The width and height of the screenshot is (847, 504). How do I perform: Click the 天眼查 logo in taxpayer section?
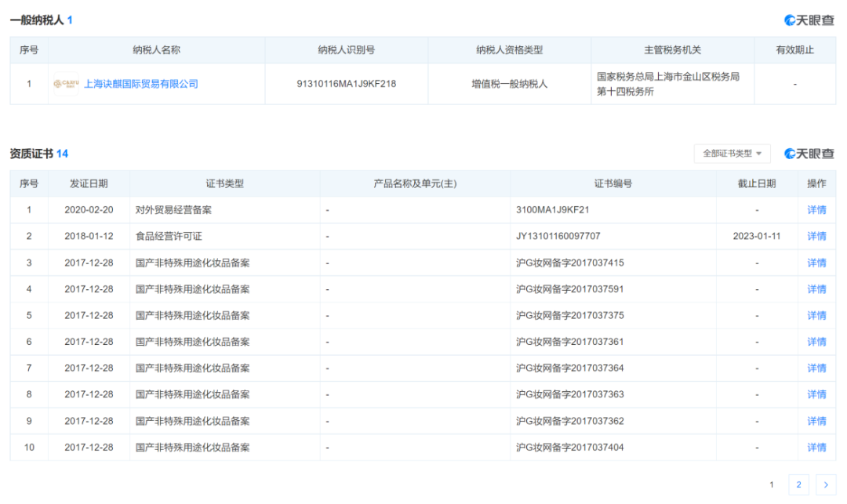click(809, 20)
